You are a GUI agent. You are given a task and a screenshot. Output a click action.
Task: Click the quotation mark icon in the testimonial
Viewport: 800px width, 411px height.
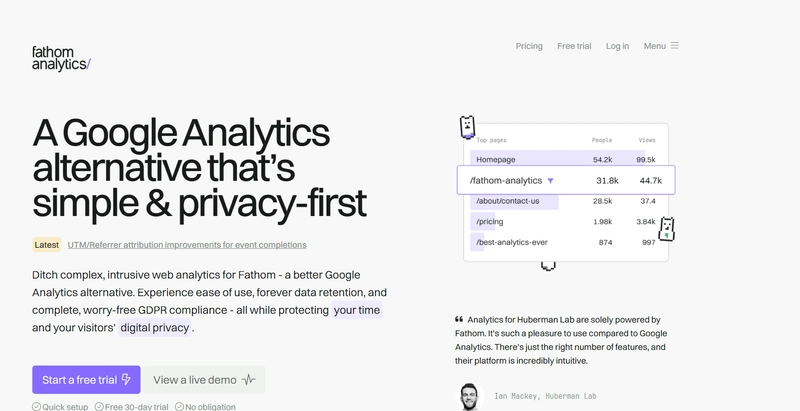pyautogui.click(x=459, y=319)
